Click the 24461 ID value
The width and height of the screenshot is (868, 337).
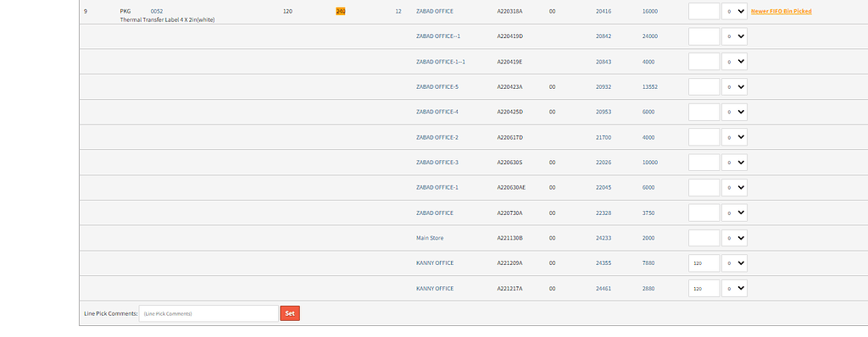(x=604, y=288)
